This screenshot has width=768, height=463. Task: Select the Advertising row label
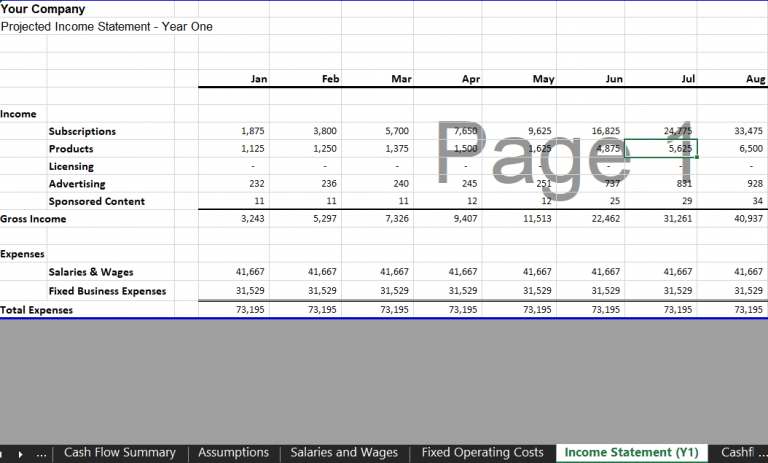tap(77, 184)
